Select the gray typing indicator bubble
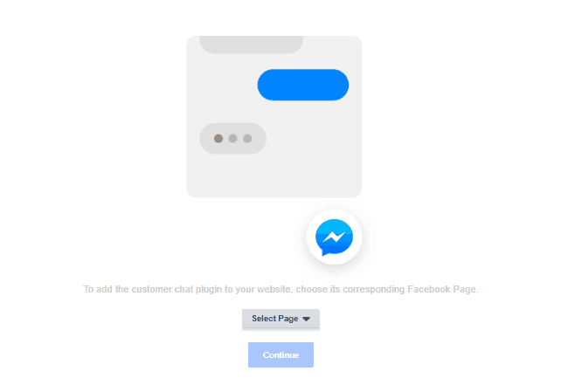Image resolution: width=561 pixels, height=392 pixels. point(233,139)
